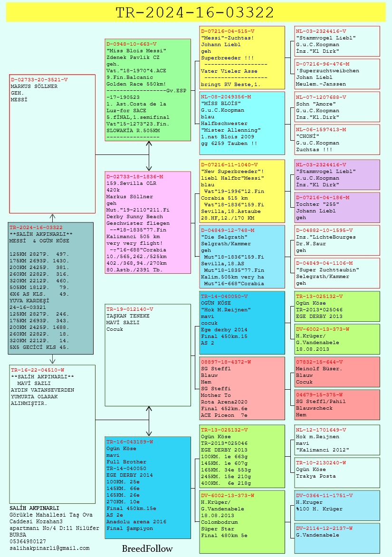The image size is (392, 557).
Task: Select the D-04882-10-1595-V Dr.W.Saur box
Action: tap(337, 240)
